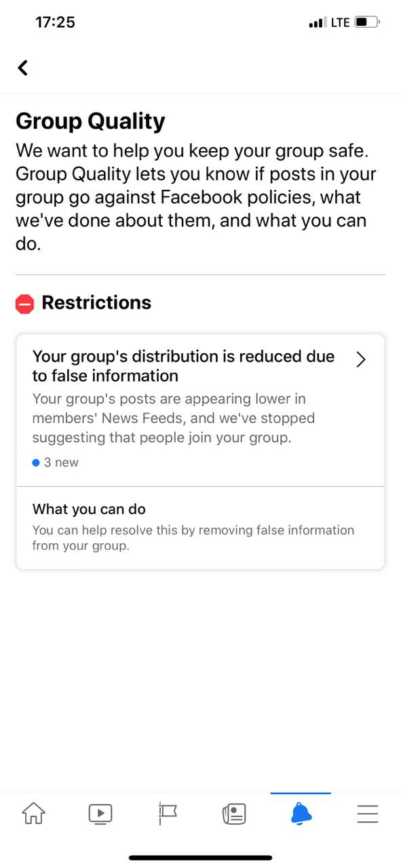Open the News tab icon
401x868 pixels.
234,813
